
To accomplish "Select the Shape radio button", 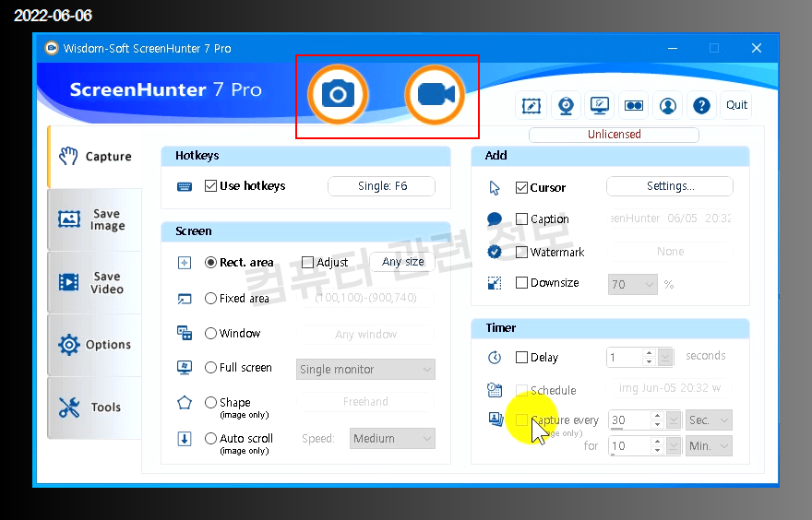I will pyautogui.click(x=210, y=402).
